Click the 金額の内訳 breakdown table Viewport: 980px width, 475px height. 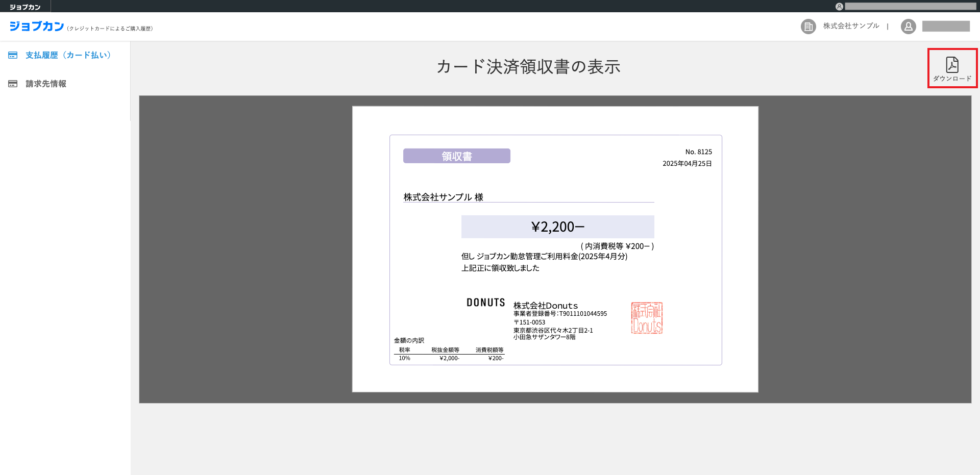[449, 354]
